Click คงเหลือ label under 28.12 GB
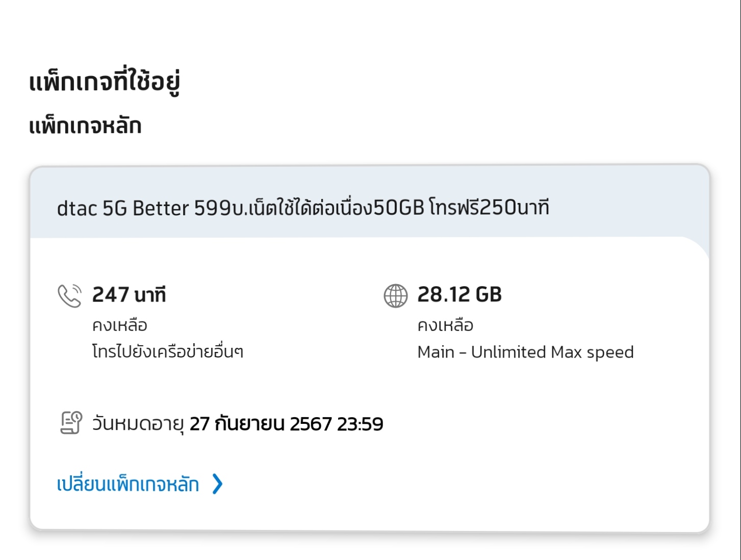 point(445,325)
